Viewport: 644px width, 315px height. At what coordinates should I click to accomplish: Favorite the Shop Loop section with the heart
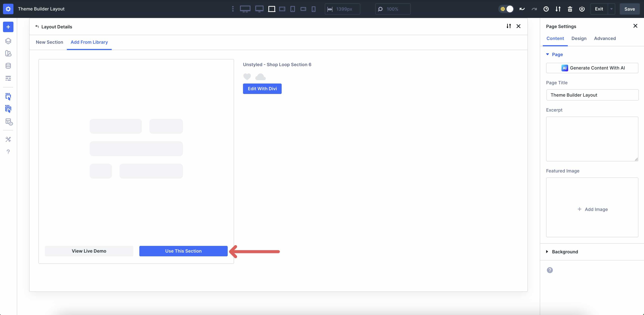(x=247, y=77)
